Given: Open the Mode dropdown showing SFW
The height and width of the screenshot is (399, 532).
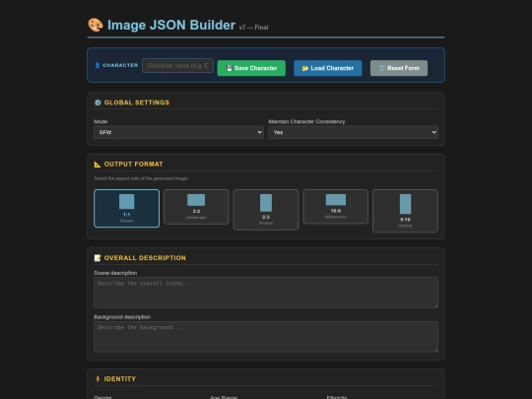Looking at the screenshot, I should 178,132.
